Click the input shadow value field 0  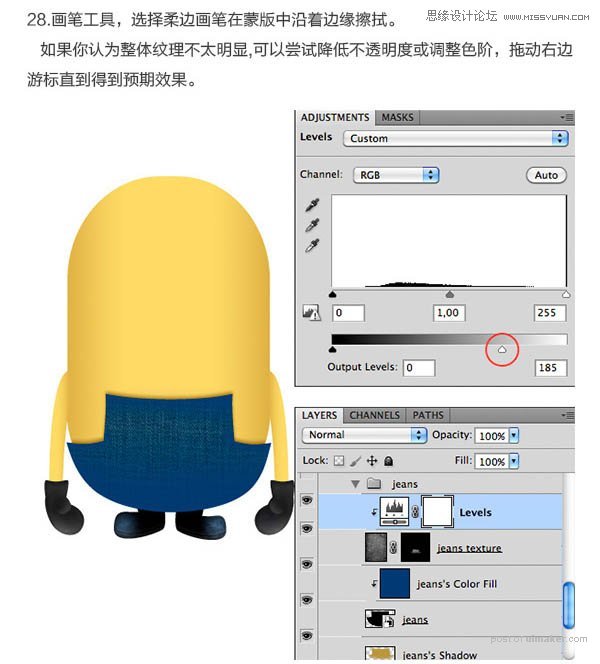coord(348,313)
